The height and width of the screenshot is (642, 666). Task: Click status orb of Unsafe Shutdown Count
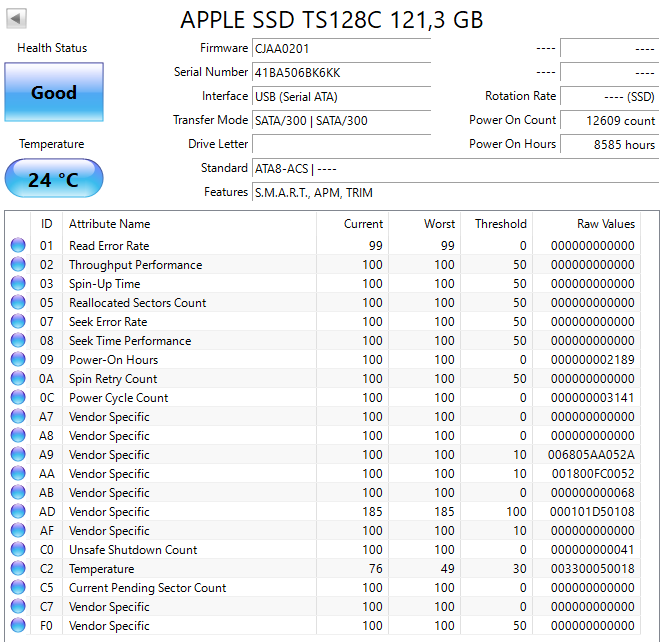pyautogui.click(x=18, y=550)
